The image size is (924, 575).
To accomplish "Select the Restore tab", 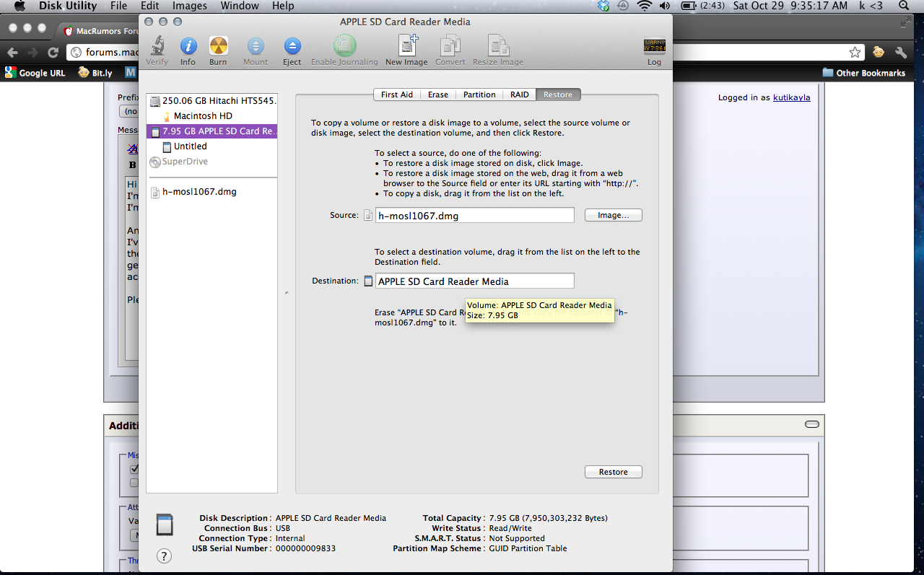I will coord(558,95).
